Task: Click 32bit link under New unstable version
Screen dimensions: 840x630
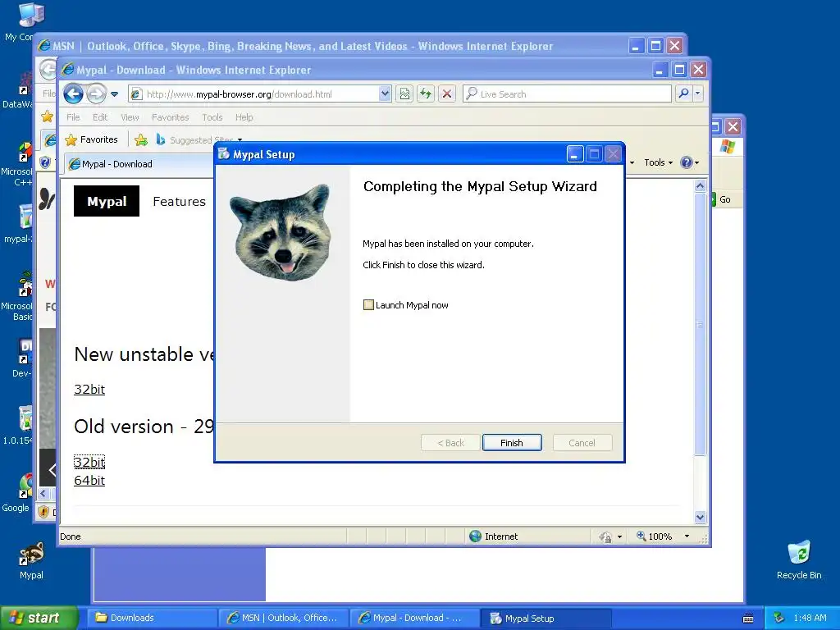Action: click(89, 390)
